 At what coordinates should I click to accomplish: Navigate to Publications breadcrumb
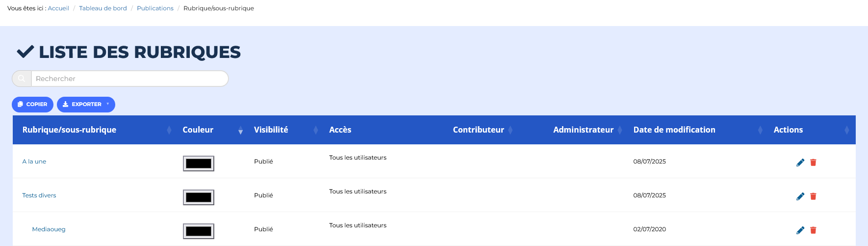pos(155,8)
